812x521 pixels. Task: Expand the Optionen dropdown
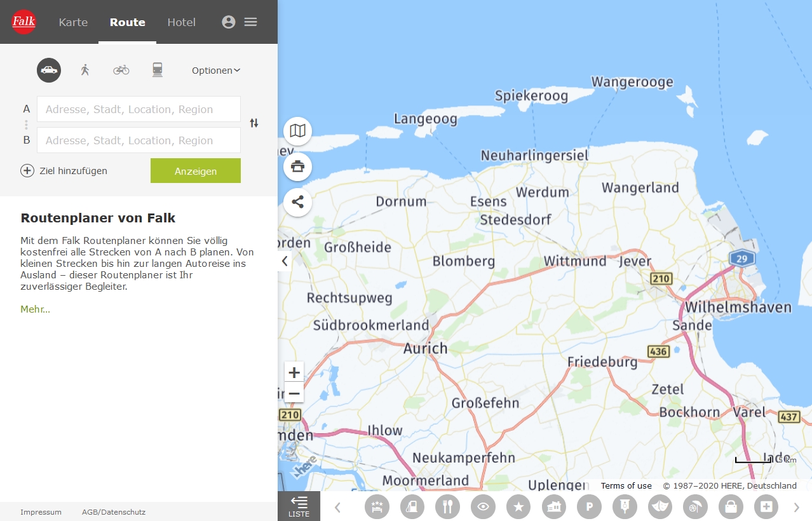coord(216,71)
